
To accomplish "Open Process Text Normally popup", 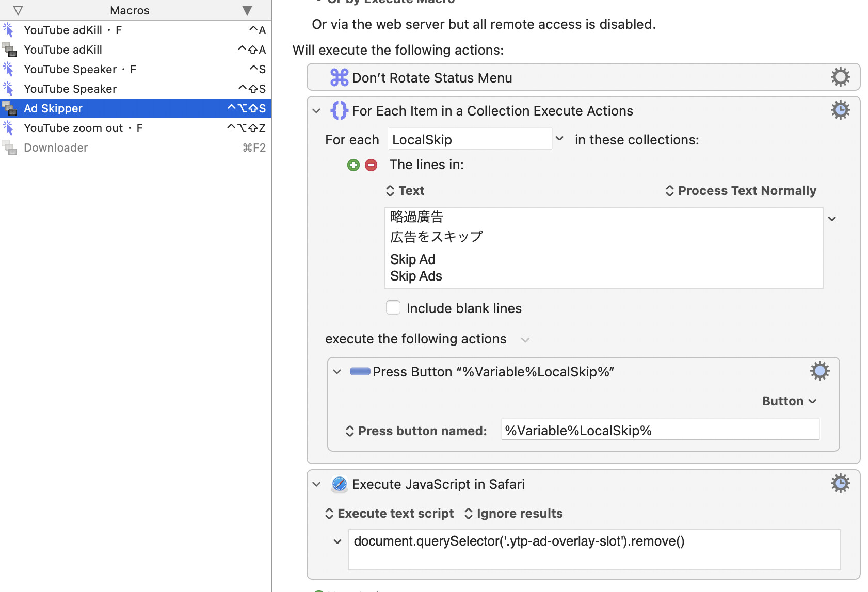I will [x=741, y=191].
